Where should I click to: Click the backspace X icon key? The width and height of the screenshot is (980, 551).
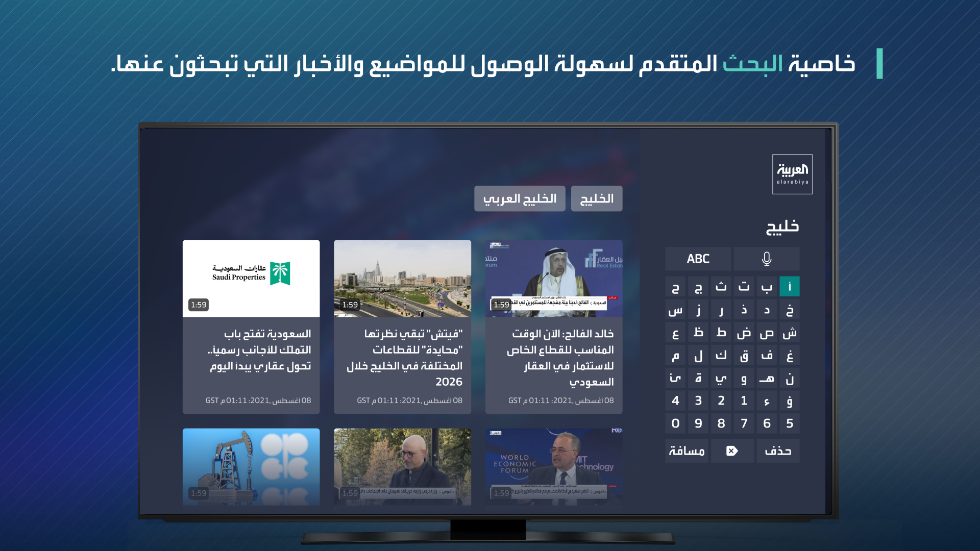(x=732, y=451)
